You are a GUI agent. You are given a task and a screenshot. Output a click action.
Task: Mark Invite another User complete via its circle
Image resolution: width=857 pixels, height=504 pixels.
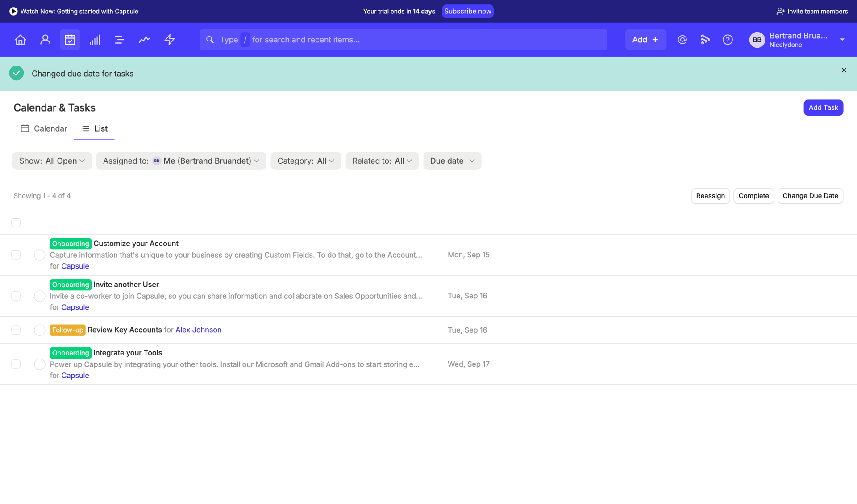click(x=39, y=296)
